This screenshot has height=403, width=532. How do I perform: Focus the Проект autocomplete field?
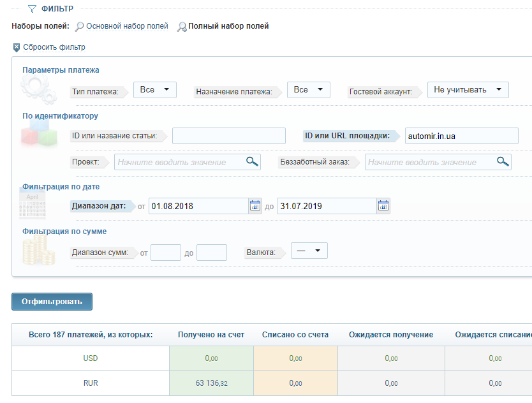point(188,162)
